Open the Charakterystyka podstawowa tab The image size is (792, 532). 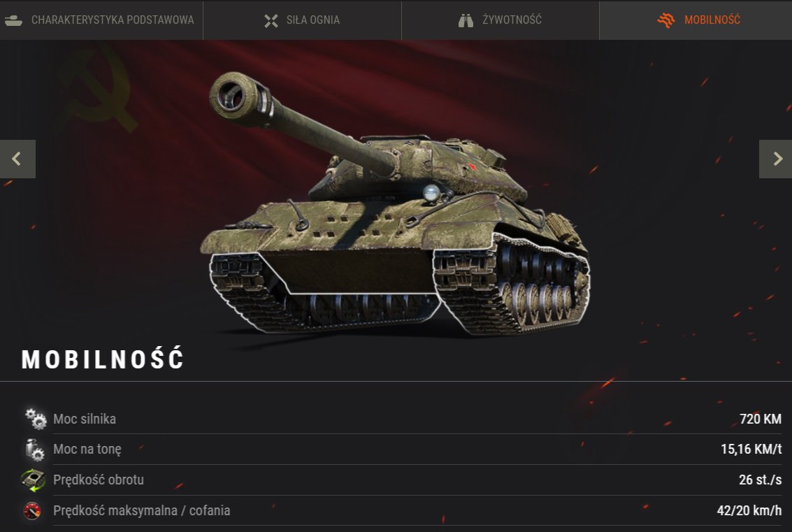[101, 20]
